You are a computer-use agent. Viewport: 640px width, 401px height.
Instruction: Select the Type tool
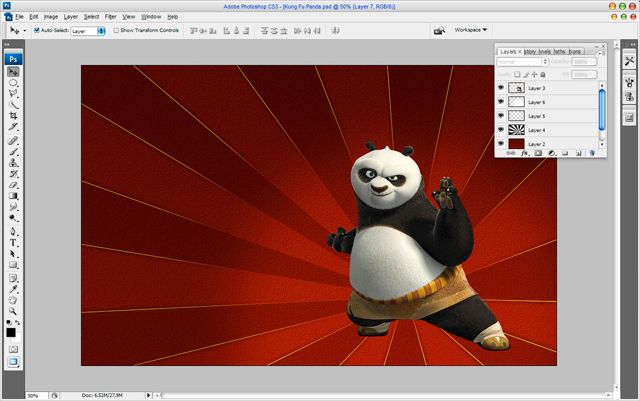click(13, 243)
